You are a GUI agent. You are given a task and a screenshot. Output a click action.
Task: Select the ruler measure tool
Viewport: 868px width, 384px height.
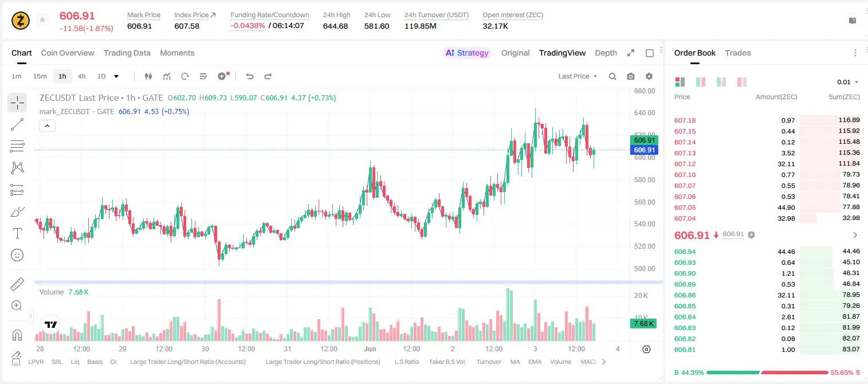click(17, 284)
